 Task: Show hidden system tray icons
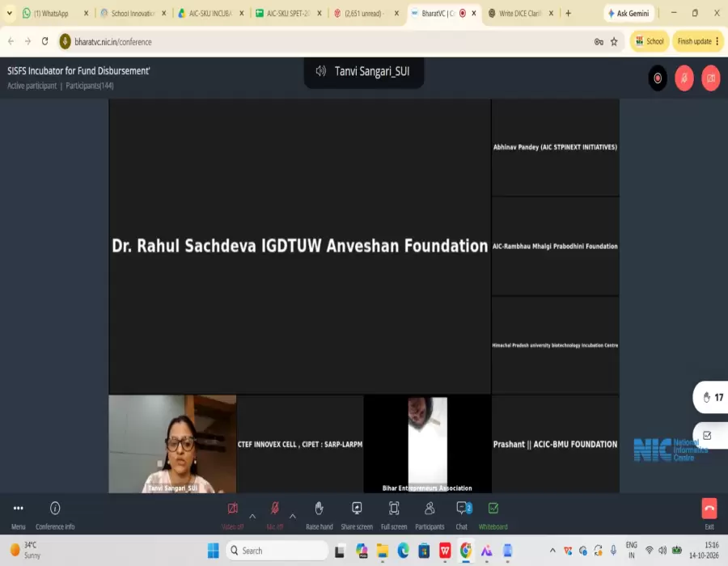(x=552, y=550)
